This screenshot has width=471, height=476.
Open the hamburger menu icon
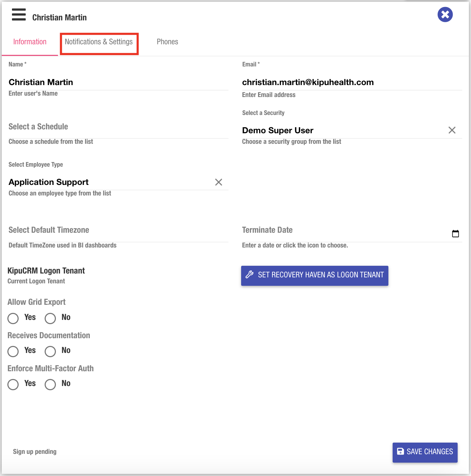coord(19,15)
